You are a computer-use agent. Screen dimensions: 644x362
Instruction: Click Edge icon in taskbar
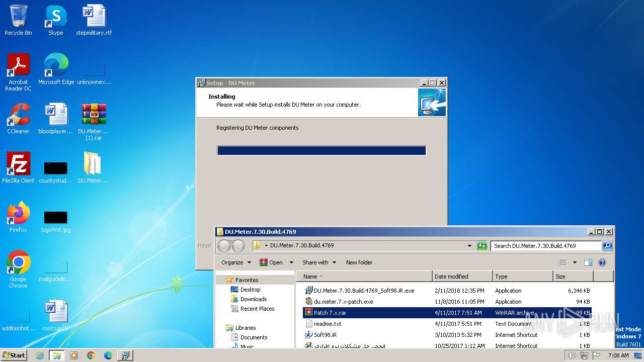(108, 355)
